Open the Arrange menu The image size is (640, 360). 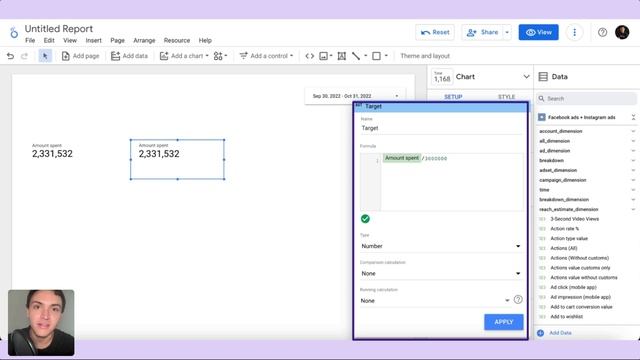(x=144, y=40)
